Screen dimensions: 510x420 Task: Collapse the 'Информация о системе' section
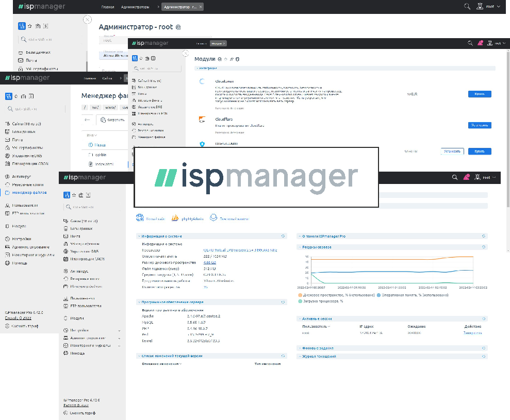[x=139, y=237]
